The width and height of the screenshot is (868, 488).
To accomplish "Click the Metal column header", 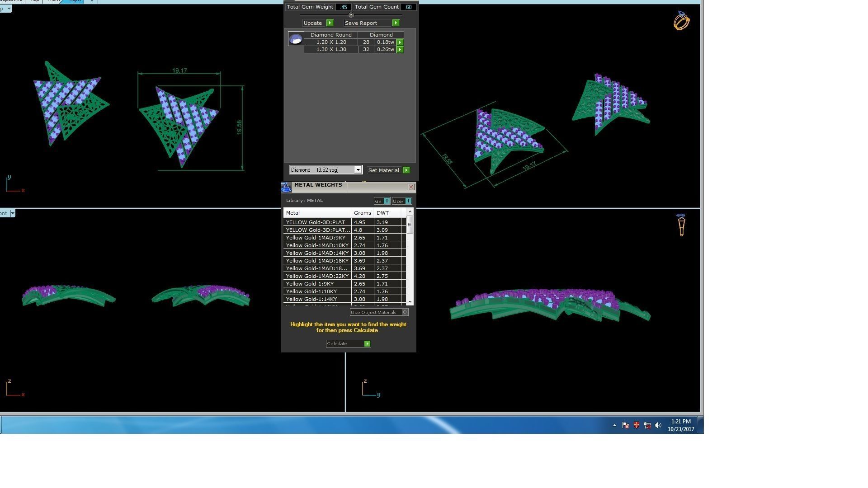I will click(x=317, y=213).
